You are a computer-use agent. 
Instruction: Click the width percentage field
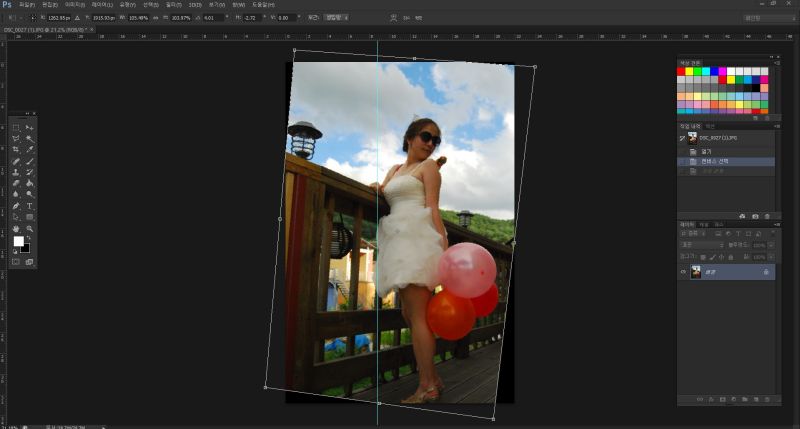tap(139, 18)
